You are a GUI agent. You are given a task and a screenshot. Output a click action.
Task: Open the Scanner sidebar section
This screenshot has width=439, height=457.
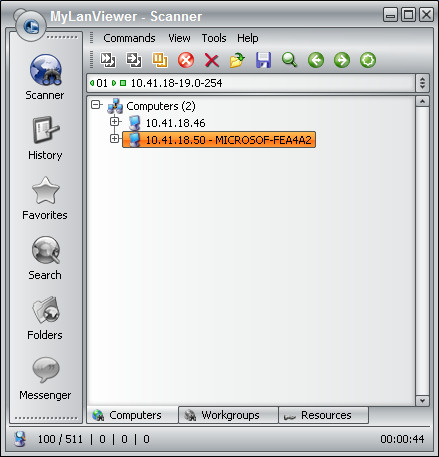(x=45, y=77)
